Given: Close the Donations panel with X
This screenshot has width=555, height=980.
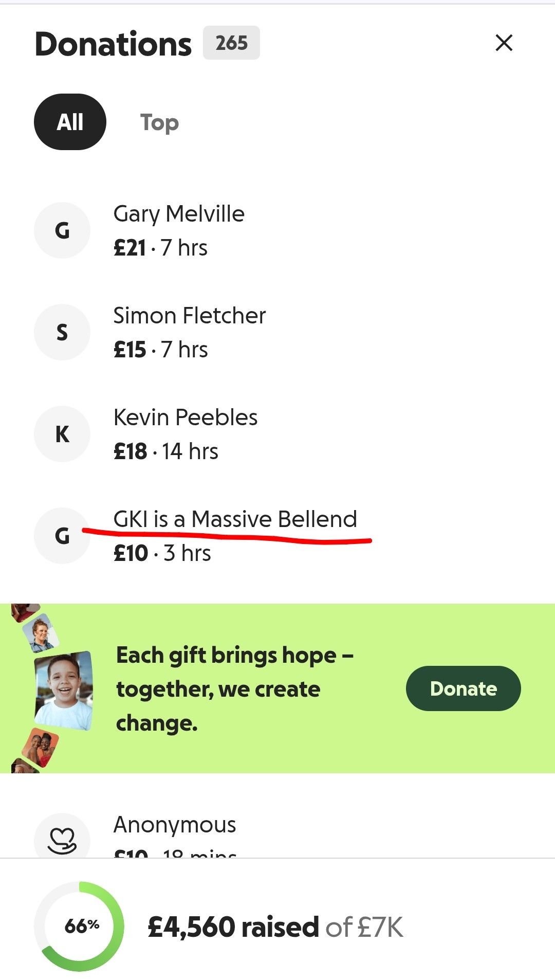Looking at the screenshot, I should 504,43.
